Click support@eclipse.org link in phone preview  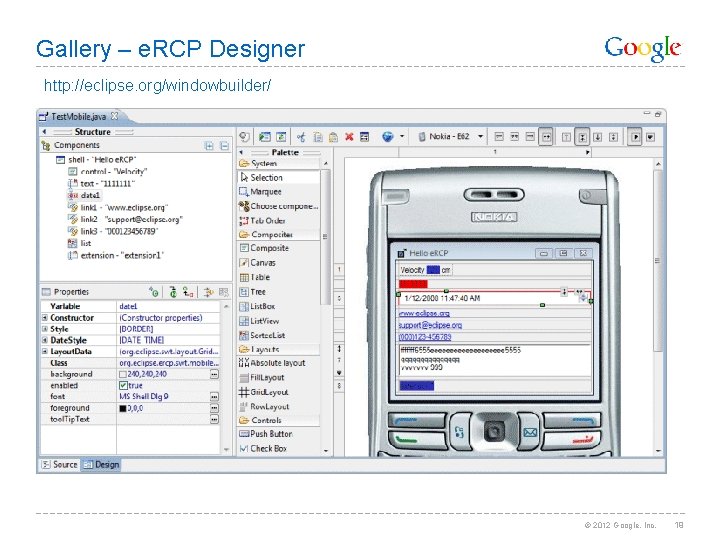431,325
